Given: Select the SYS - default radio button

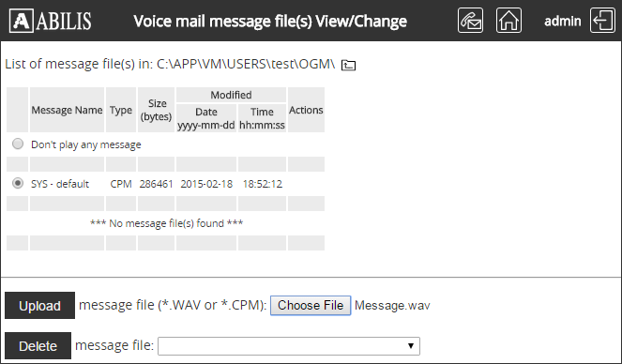Looking at the screenshot, I should click(x=18, y=183).
